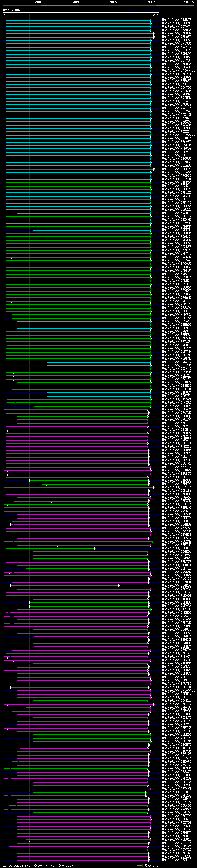Select the UniRef100_A9NZZ7 label

pyautogui.click(x=177, y=362)
